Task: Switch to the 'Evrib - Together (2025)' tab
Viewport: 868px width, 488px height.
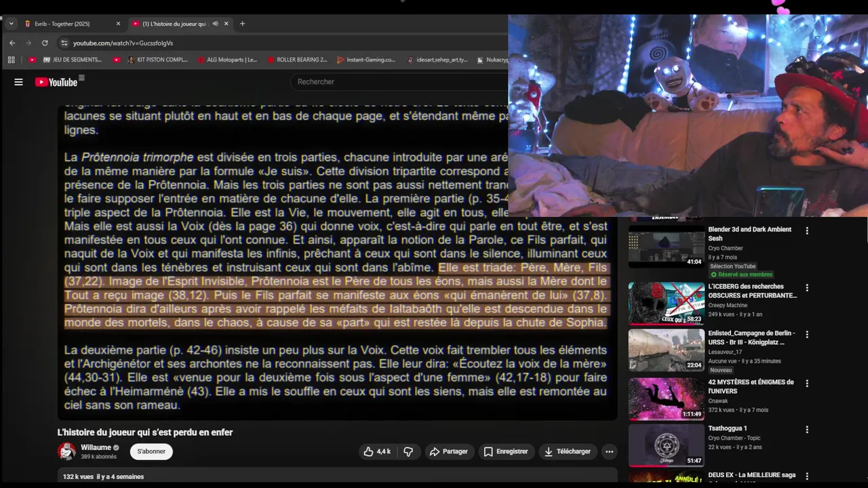Action: [71, 24]
